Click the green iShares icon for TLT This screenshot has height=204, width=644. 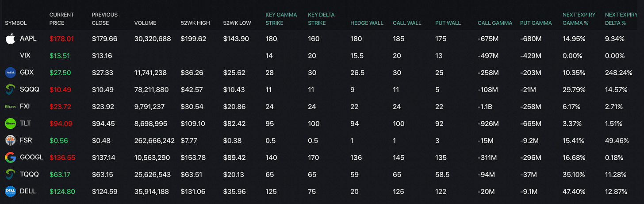(10, 123)
